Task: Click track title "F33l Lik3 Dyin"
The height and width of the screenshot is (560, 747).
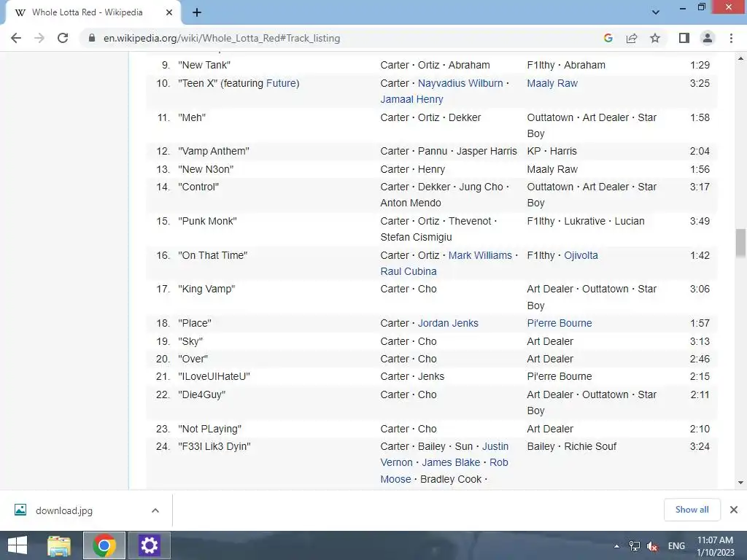Action: (x=214, y=447)
